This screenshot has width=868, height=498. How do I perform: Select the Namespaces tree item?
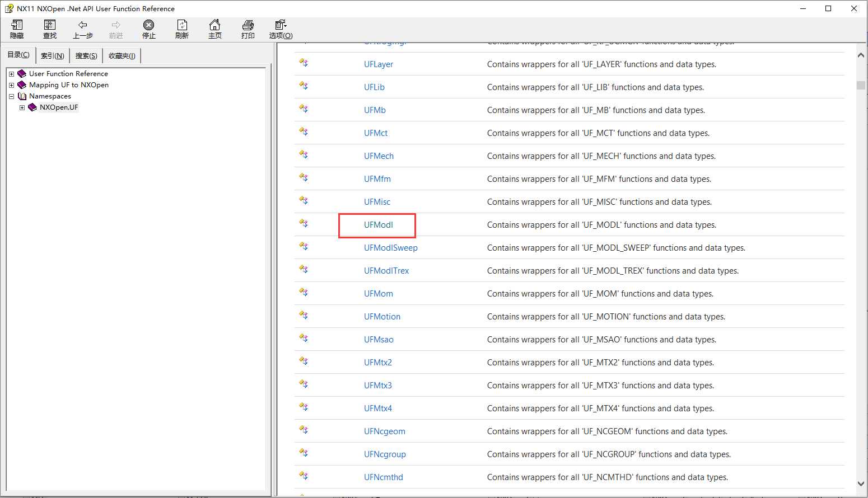coord(50,96)
